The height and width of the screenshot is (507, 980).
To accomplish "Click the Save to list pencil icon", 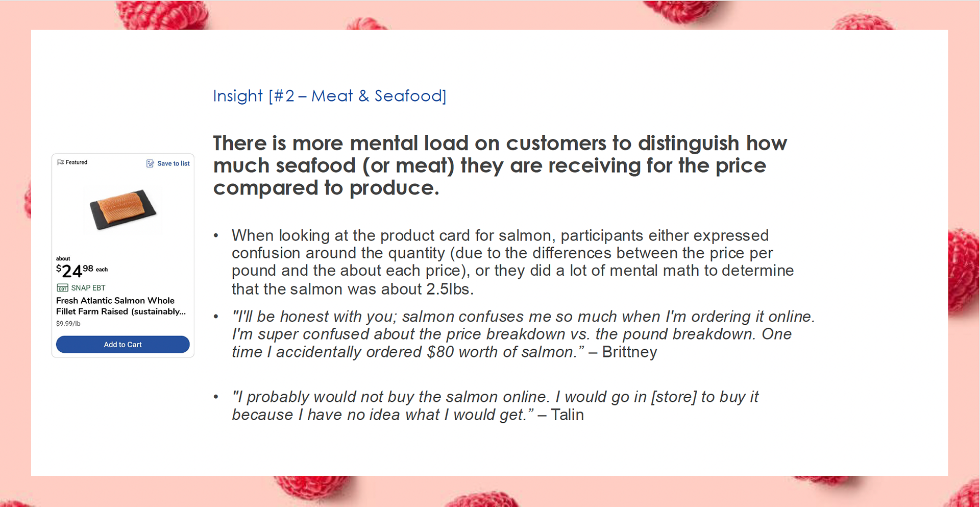I will tap(150, 163).
